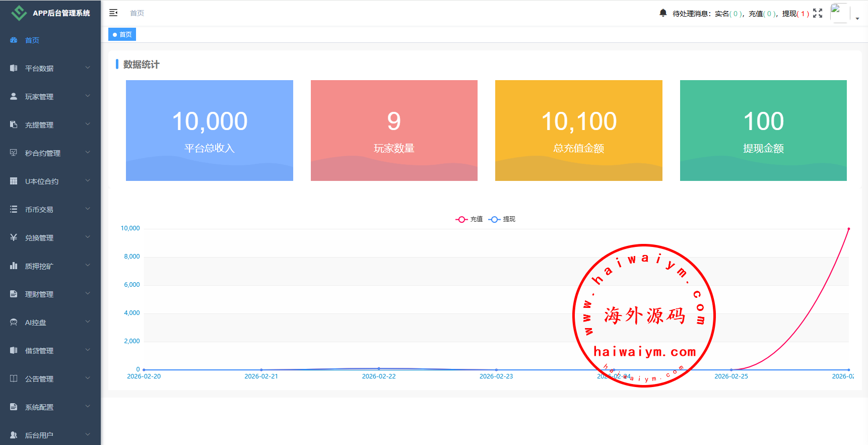Image resolution: width=868 pixels, height=445 pixels.
Task: Toggle 充值 series in chart legend
Action: pyautogui.click(x=469, y=219)
